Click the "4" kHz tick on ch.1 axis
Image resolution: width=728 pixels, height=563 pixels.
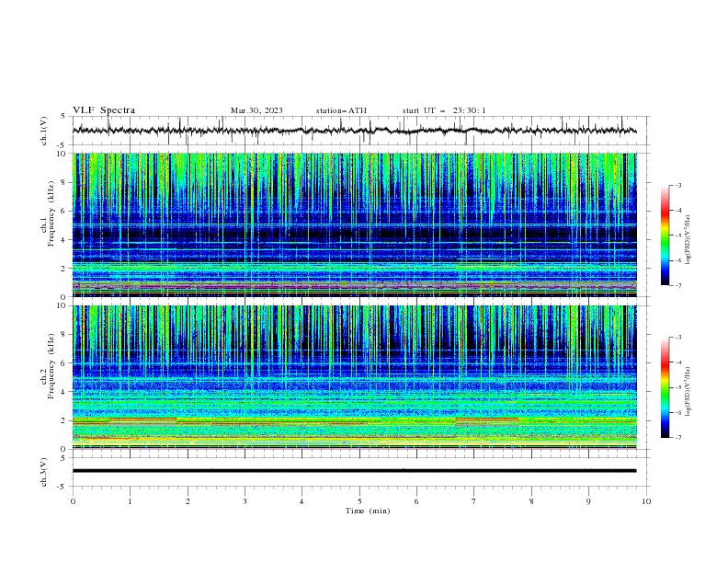(x=65, y=240)
